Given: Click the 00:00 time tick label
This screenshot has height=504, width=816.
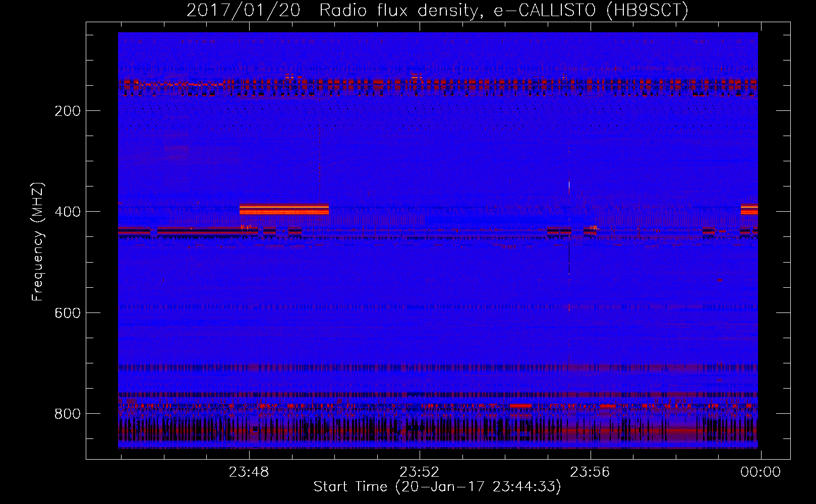Looking at the screenshot, I should click(x=761, y=472).
